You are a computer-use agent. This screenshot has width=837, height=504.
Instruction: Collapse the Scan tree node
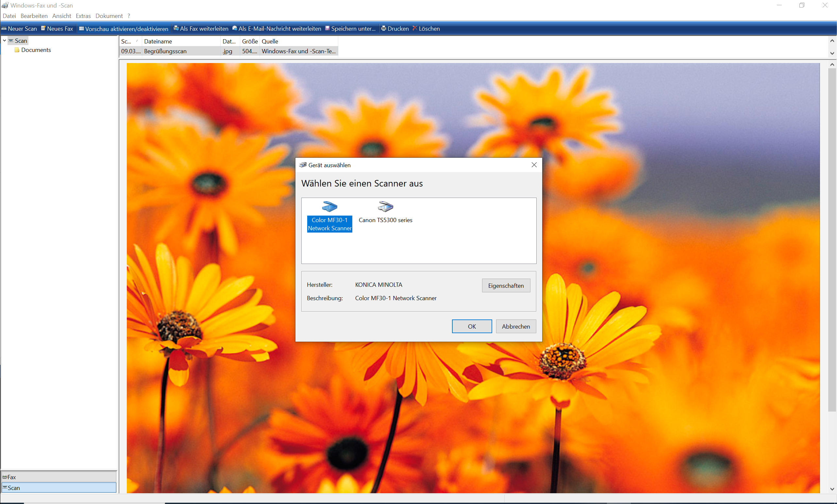pyautogui.click(x=5, y=41)
